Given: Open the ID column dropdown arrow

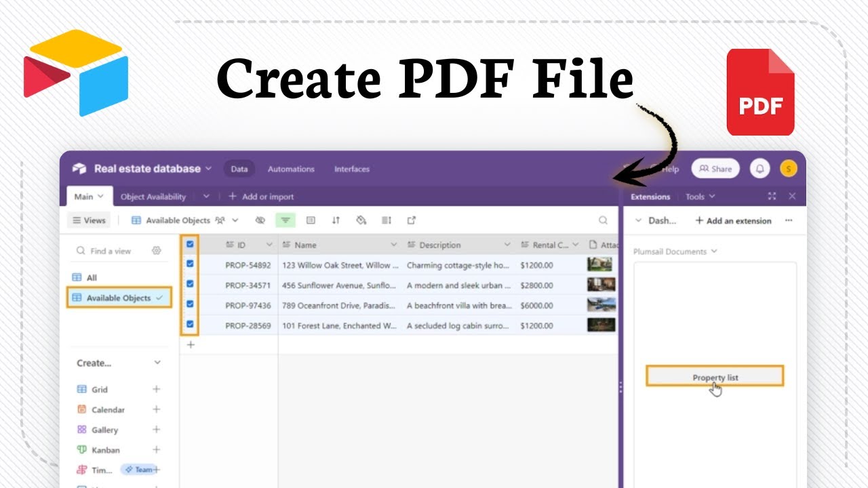Looking at the screenshot, I should coord(269,245).
